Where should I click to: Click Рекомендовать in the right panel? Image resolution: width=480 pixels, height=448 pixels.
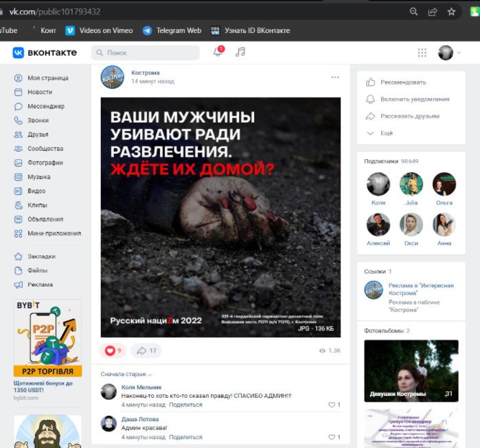(x=403, y=82)
